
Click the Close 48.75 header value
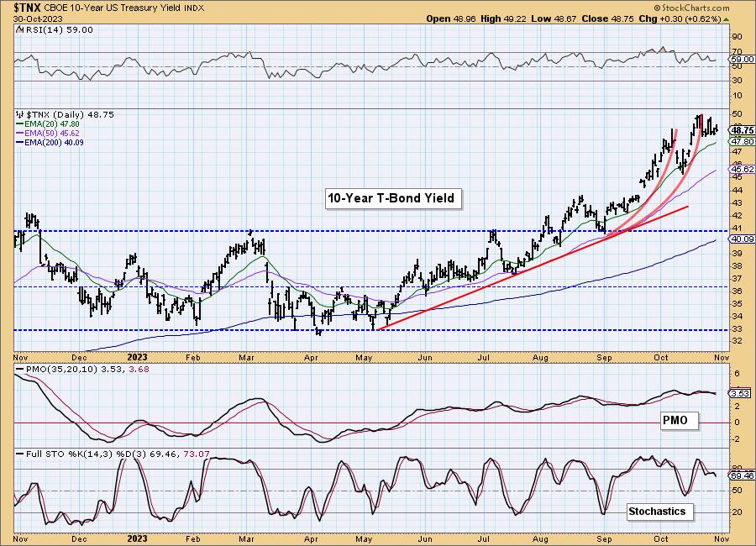tap(607, 18)
